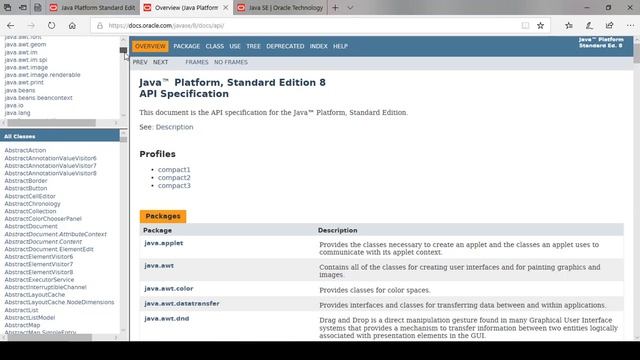640x360 pixels.
Task: Open AbstractMap class link
Action: click(x=22, y=325)
